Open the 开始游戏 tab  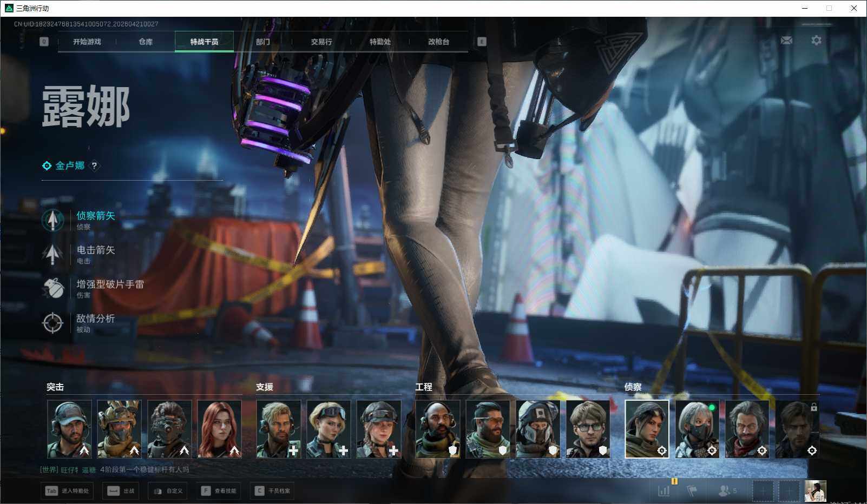(x=87, y=42)
